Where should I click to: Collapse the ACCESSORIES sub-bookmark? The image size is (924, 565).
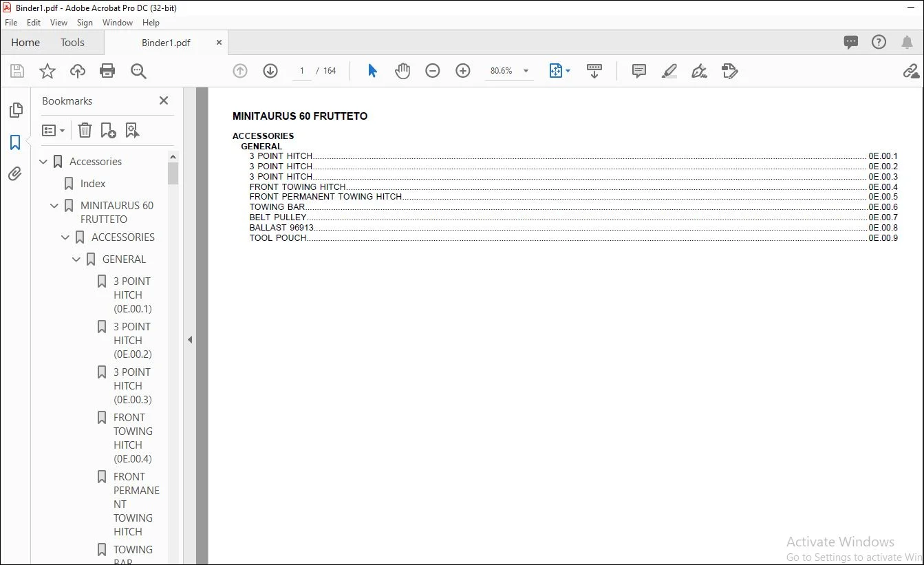pyautogui.click(x=65, y=237)
